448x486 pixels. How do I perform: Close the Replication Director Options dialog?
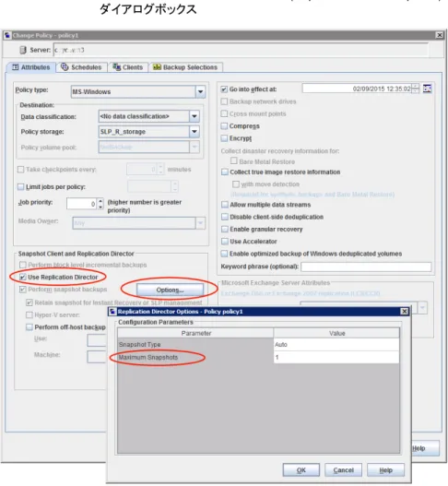(405, 311)
